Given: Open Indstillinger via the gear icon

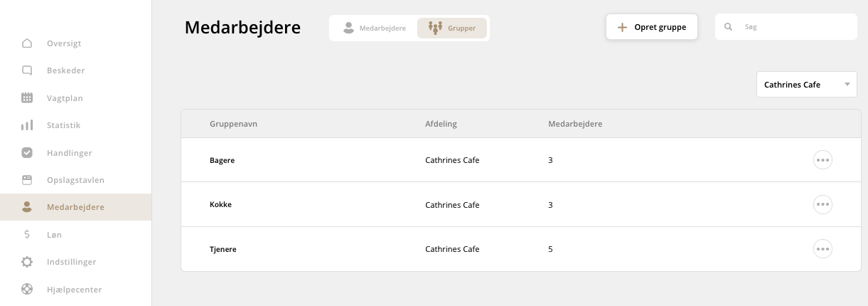Looking at the screenshot, I should pos(27,262).
